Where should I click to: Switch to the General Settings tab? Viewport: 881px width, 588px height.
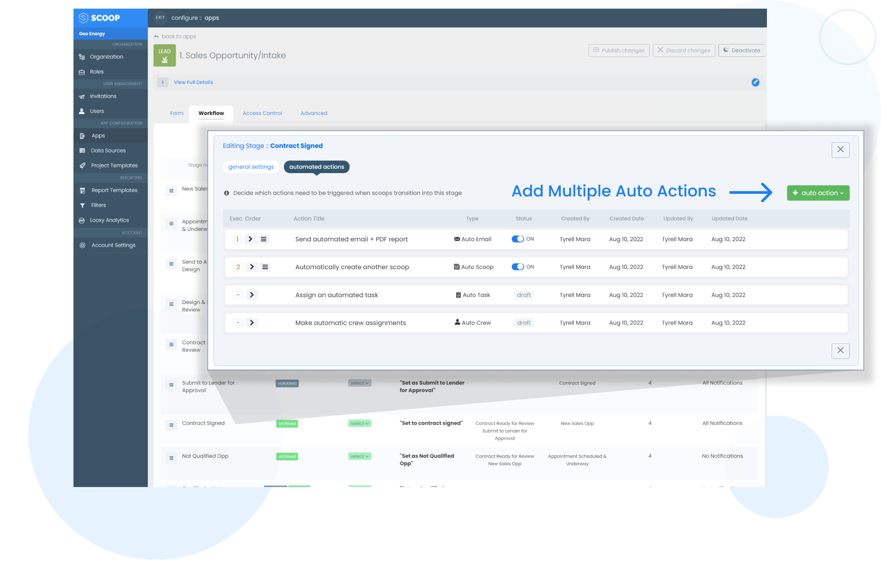click(252, 166)
